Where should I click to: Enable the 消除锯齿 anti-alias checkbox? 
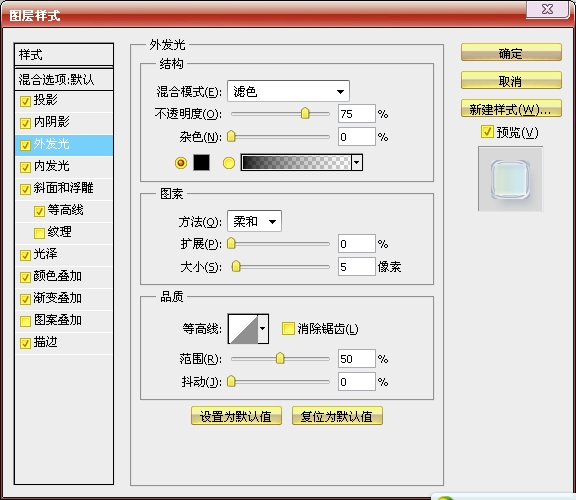(x=288, y=328)
